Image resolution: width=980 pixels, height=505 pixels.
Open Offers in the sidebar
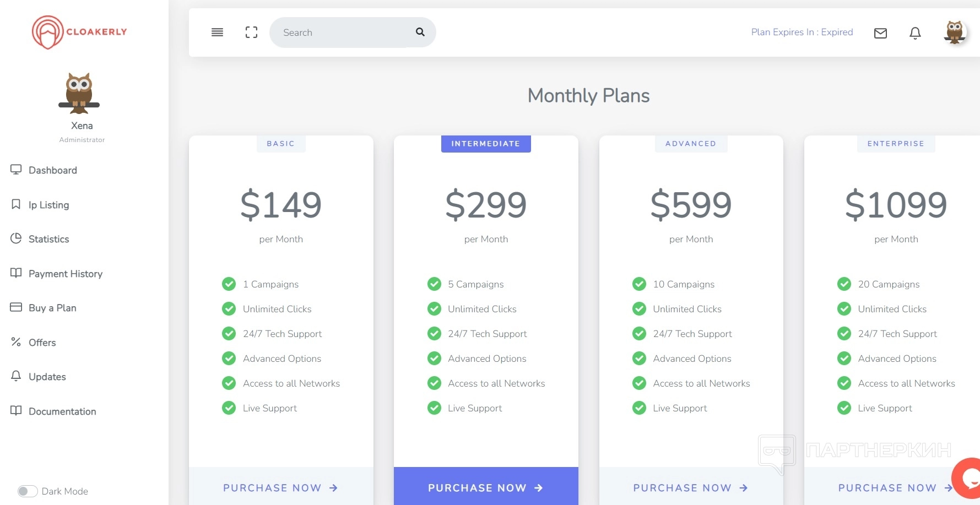[42, 343]
